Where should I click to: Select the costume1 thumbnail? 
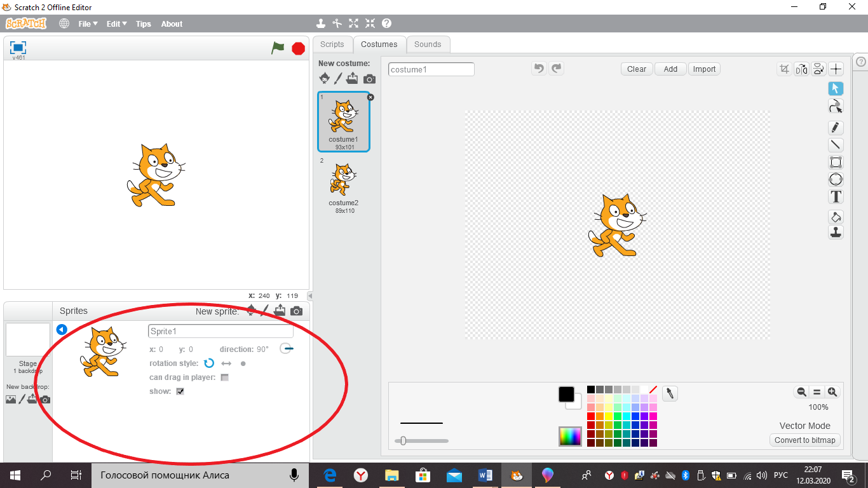click(x=343, y=121)
